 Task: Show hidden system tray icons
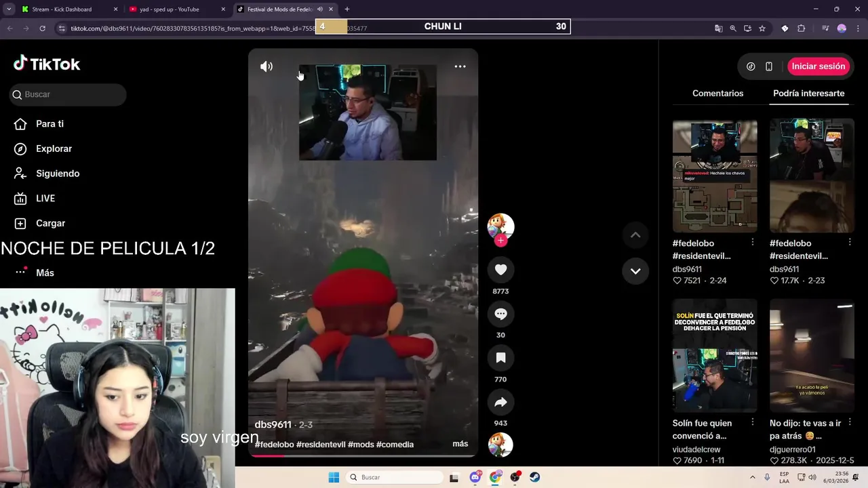752,477
